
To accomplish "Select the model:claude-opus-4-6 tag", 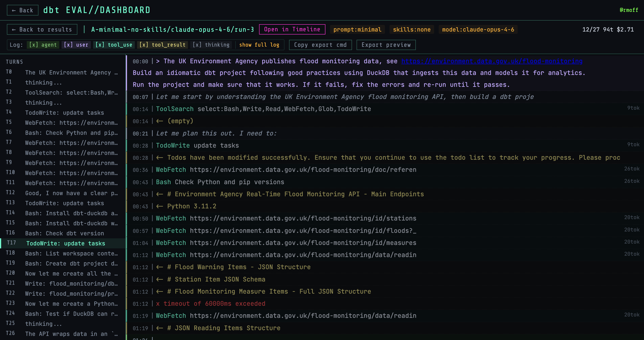I will pos(478,29).
